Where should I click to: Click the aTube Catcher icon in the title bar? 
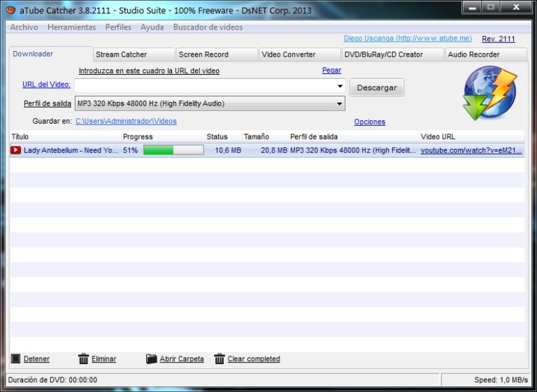tap(11, 10)
